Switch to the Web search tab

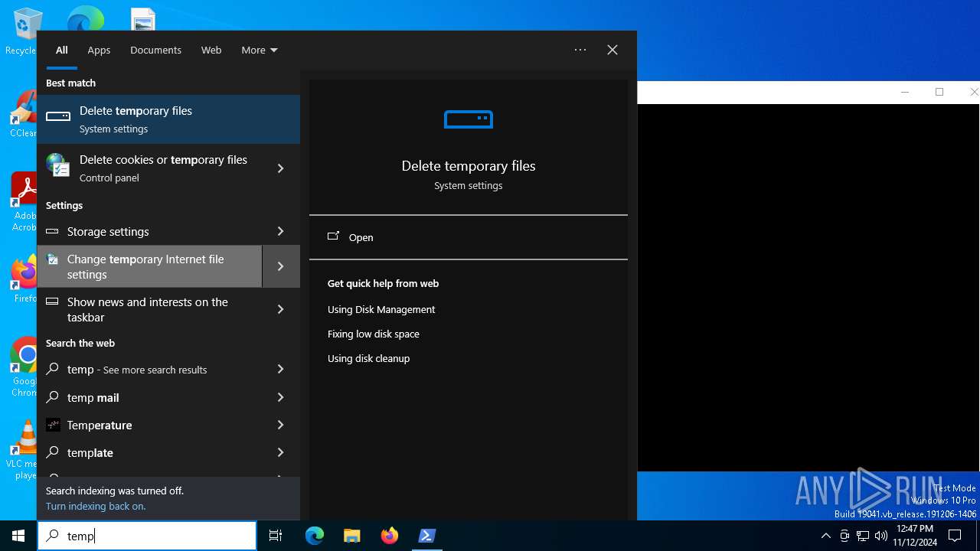pos(211,50)
